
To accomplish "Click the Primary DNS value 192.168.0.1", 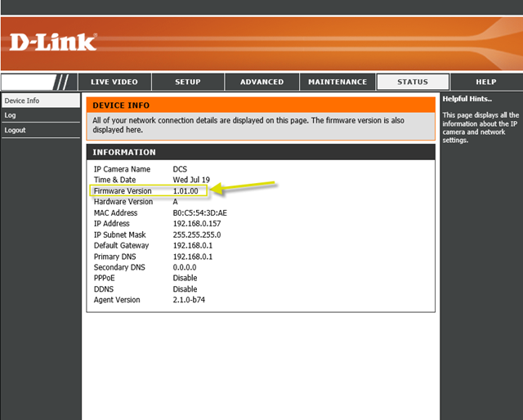I will click(193, 257).
